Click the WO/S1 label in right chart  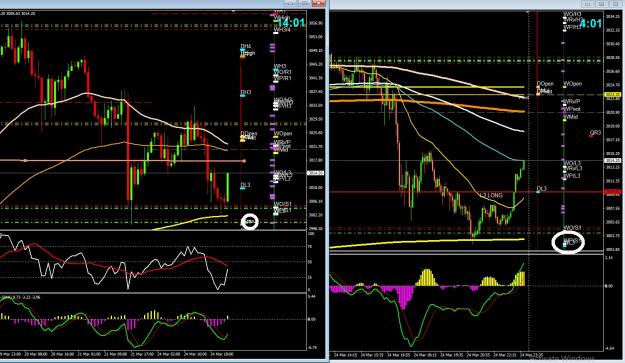click(x=572, y=228)
